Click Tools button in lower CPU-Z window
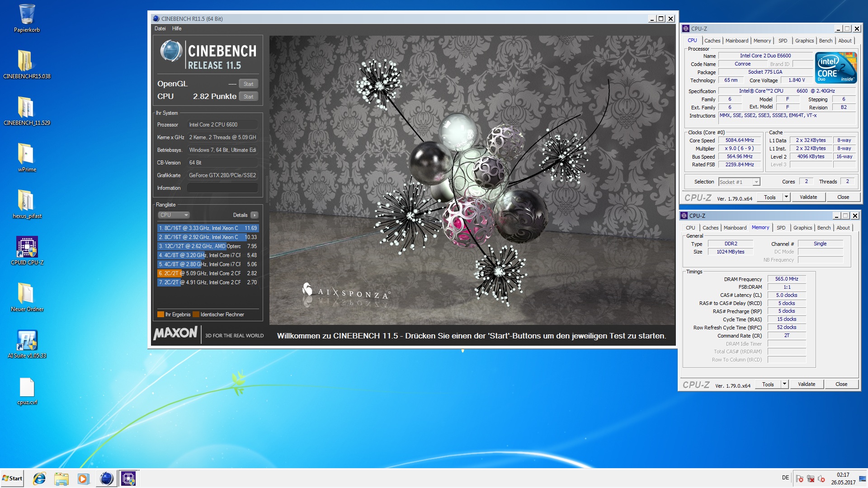 (768, 385)
